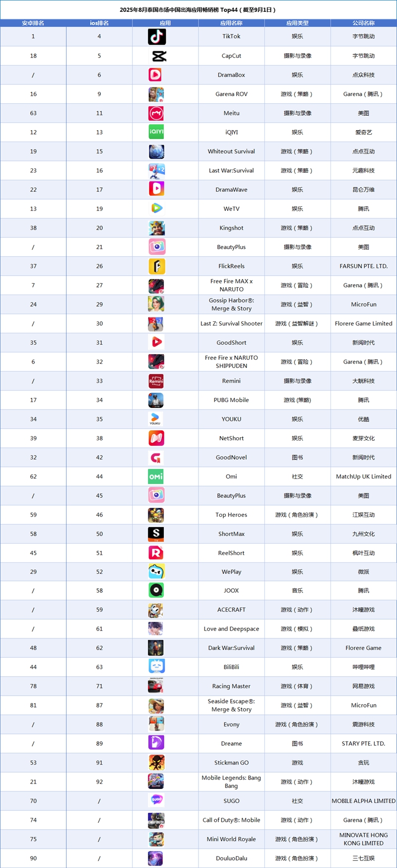The image size is (397, 868).
Task: Click the chart title at the top
Action: coord(198,9)
